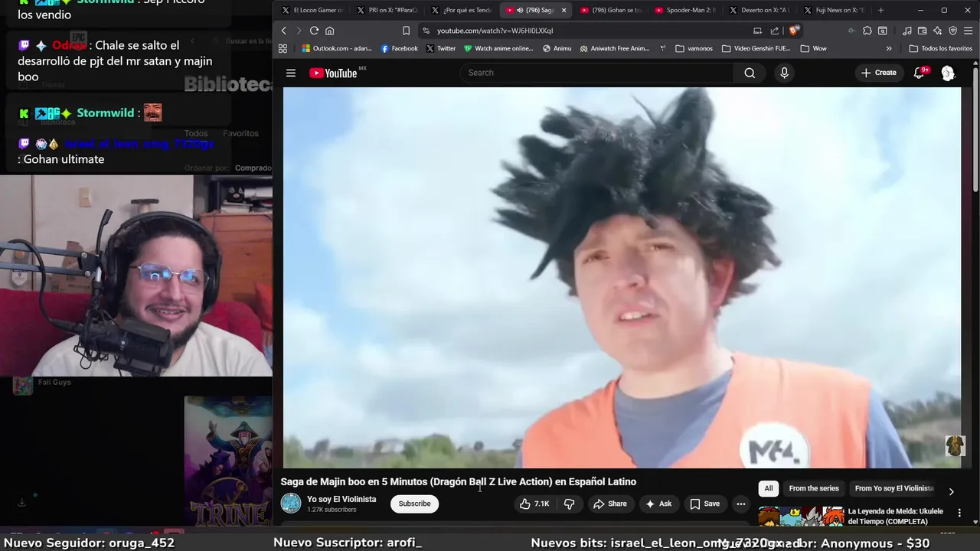Open the Outlook.com bookmark
This screenshot has height=551, width=980.
[x=337, y=48]
